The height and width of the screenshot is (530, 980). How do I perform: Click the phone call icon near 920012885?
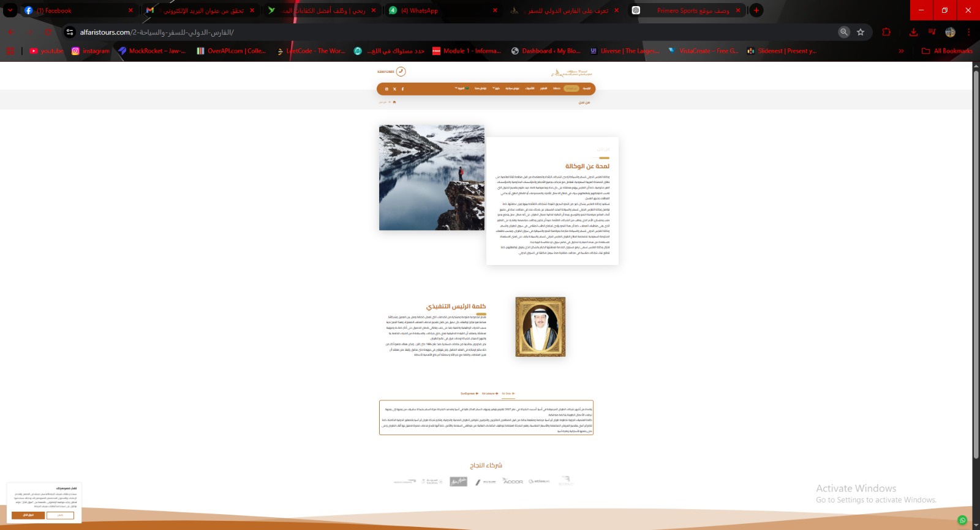[401, 72]
